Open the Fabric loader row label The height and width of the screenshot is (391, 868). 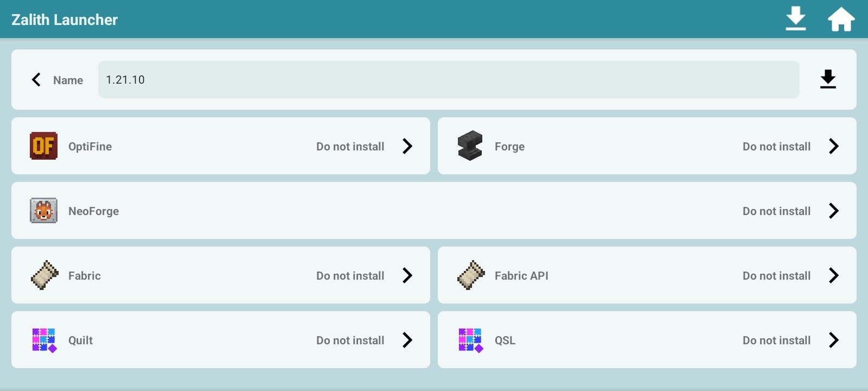coord(85,276)
